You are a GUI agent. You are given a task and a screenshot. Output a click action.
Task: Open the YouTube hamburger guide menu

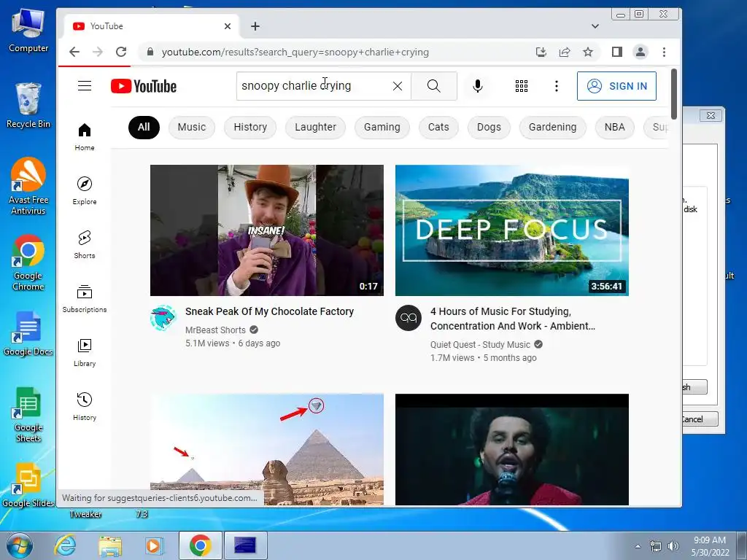point(85,86)
